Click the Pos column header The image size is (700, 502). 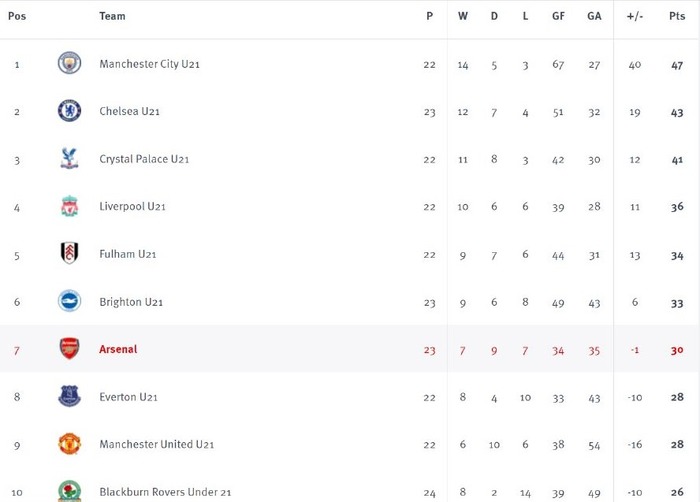coord(17,16)
